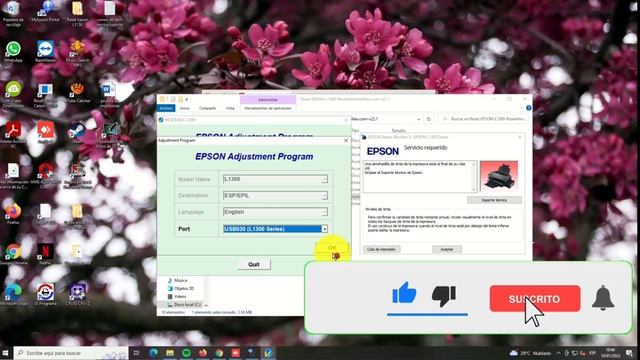This screenshot has width=640, height=360.
Task: Open the El Programa printer shortcut
Action: pos(45,295)
